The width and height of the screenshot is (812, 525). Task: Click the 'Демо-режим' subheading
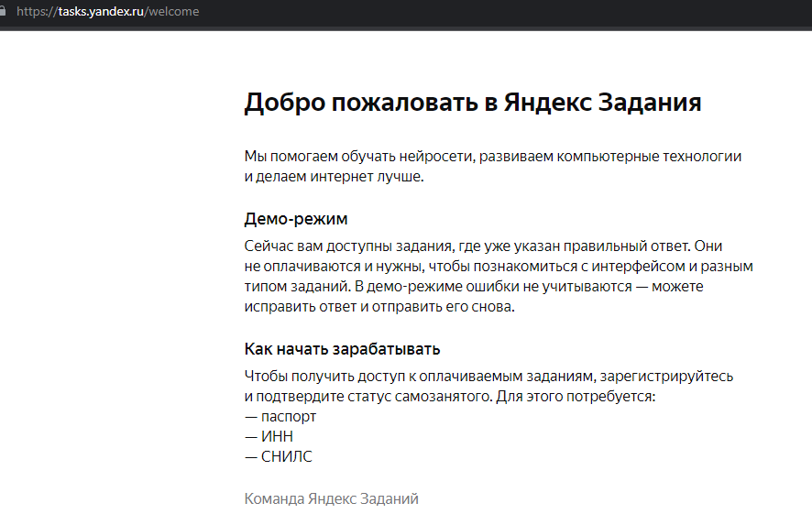pyautogui.click(x=296, y=220)
